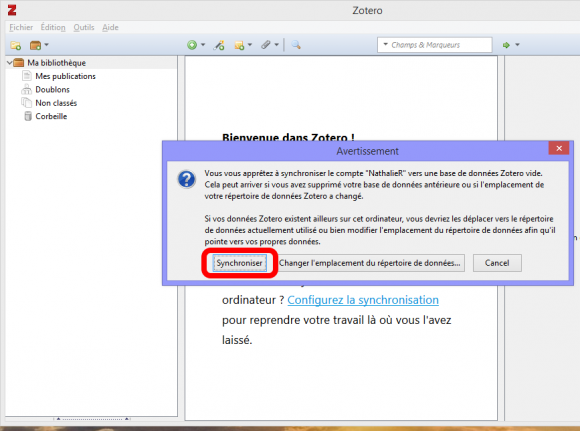Click Changer l'emplacement du répertoire de données

coord(370,263)
